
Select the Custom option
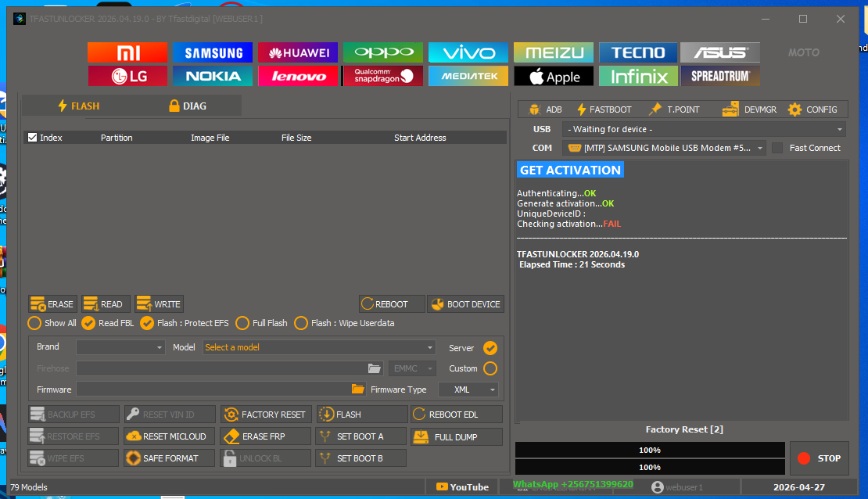tap(490, 368)
